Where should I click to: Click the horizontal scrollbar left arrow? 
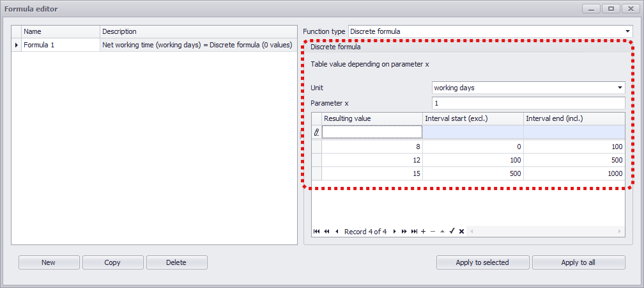(x=471, y=232)
